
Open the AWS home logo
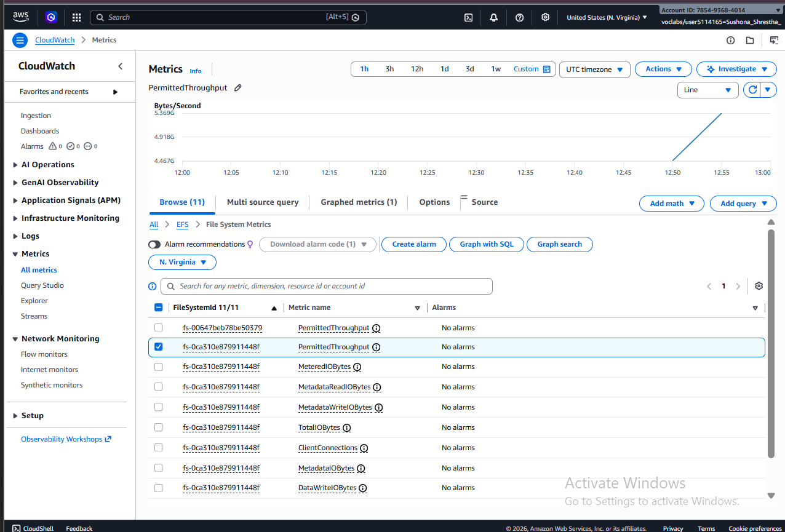20,17
